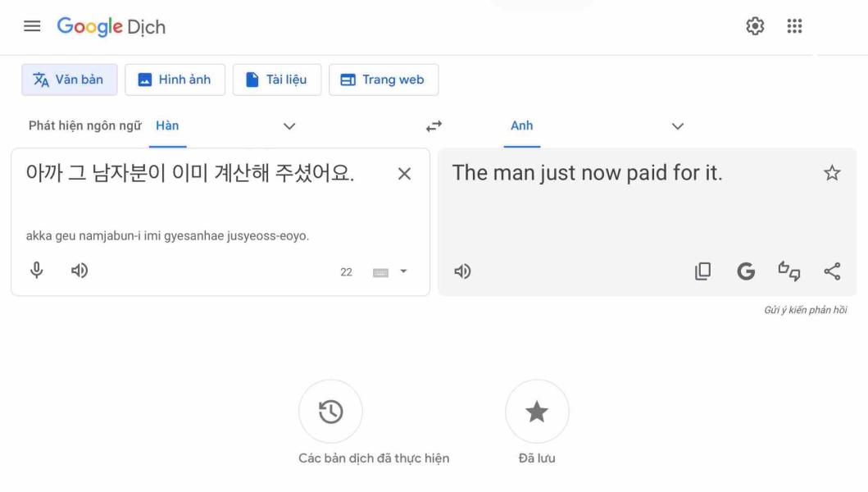Click Gửi ý kiến phản hồi link
This screenshot has width=868, height=492.
coord(806,310)
